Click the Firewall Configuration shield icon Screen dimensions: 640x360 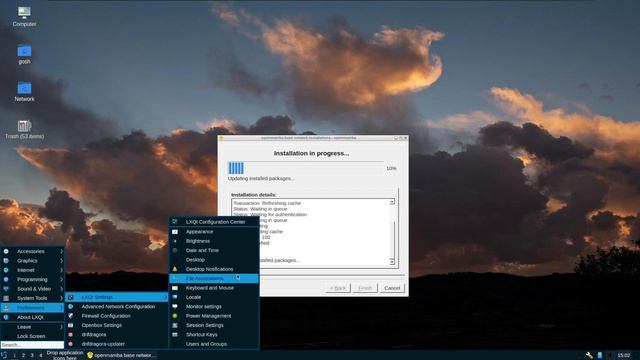[x=71, y=316]
